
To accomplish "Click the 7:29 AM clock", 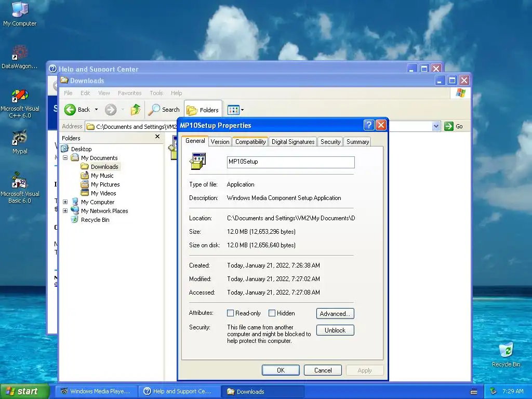I will (513, 391).
